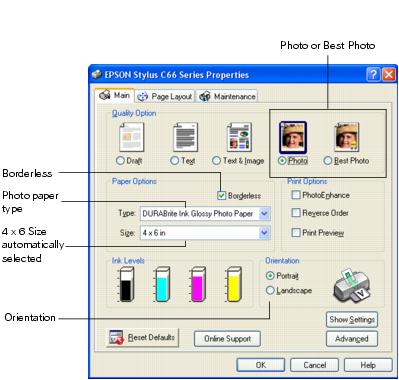Click the EPSON printer title bar icon

[x=97, y=74]
